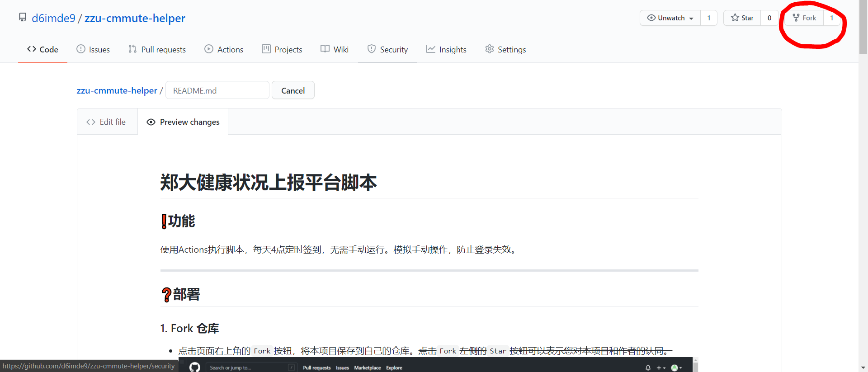
Task: Open the Actions tab
Action: click(224, 49)
